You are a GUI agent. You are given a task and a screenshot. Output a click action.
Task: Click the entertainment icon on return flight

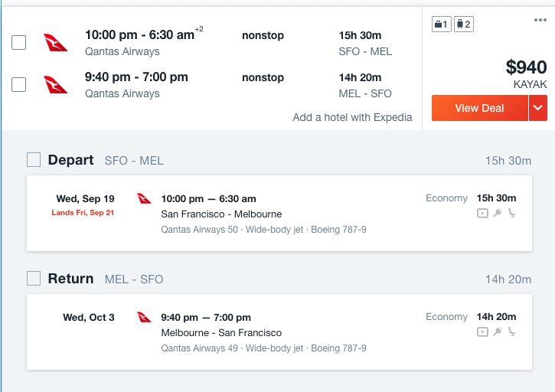pos(482,332)
